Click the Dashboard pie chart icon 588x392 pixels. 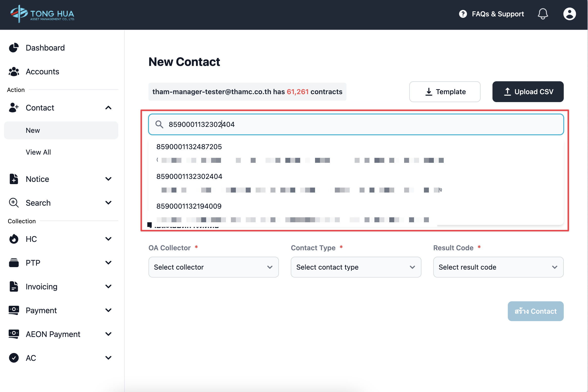pyautogui.click(x=14, y=48)
